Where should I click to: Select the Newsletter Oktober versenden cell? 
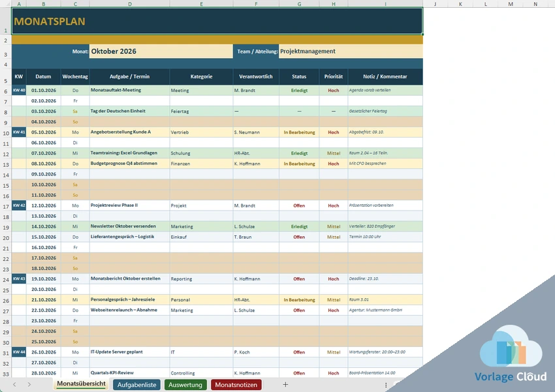point(129,226)
